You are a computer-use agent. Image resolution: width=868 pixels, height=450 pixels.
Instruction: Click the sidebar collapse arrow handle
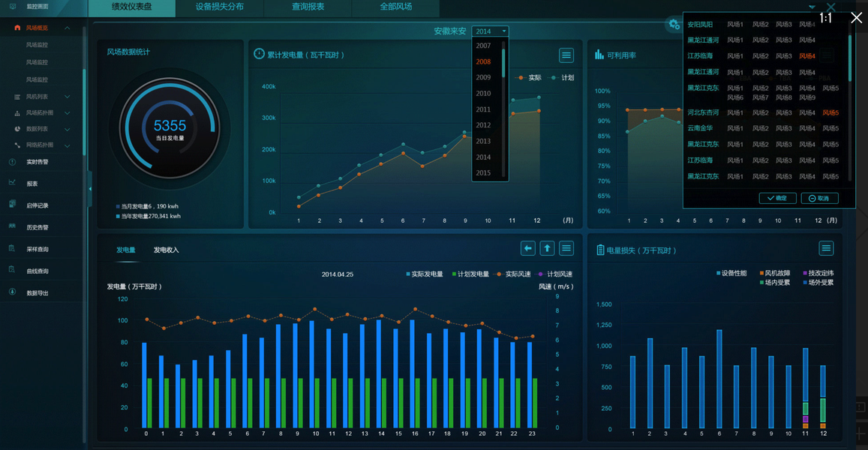90,189
